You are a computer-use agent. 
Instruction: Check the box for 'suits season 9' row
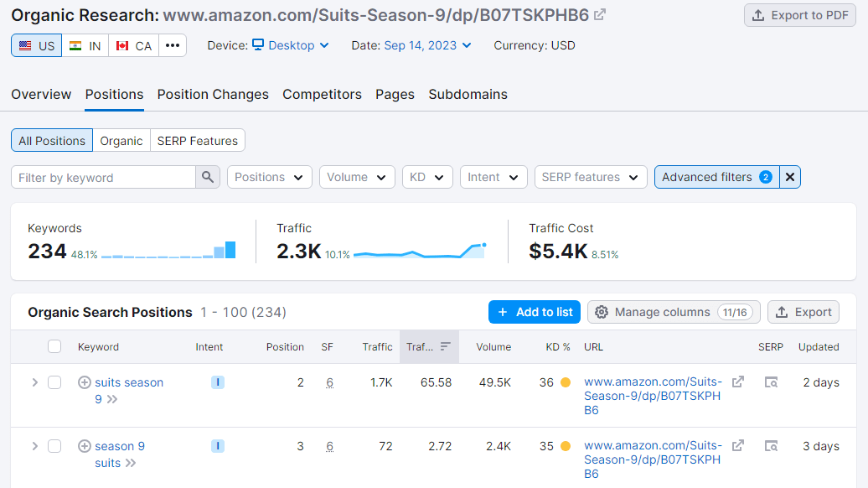pyautogui.click(x=54, y=382)
